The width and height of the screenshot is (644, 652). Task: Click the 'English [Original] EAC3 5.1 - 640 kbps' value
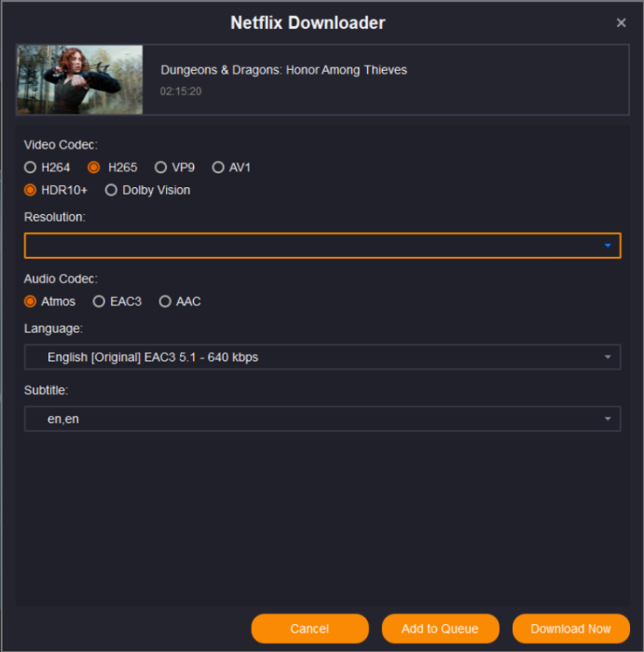click(153, 357)
